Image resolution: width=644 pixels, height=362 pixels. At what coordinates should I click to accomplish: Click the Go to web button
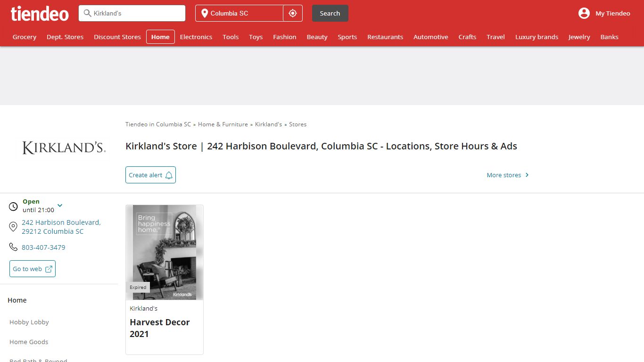[33, 269]
